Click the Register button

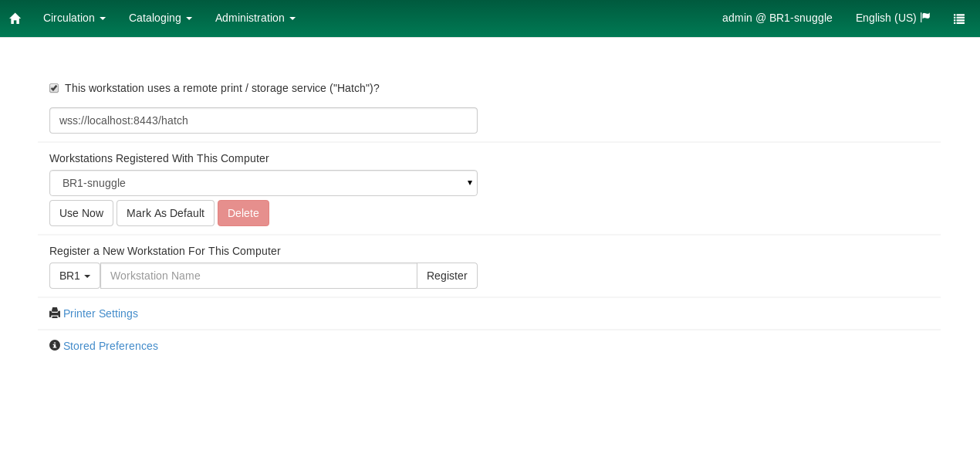(447, 276)
